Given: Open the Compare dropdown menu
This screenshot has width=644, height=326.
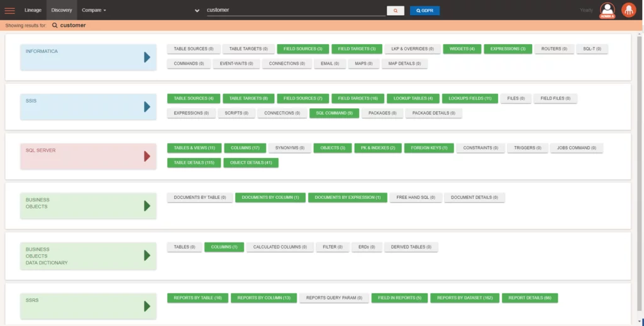Looking at the screenshot, I should (x=94, y=10).
